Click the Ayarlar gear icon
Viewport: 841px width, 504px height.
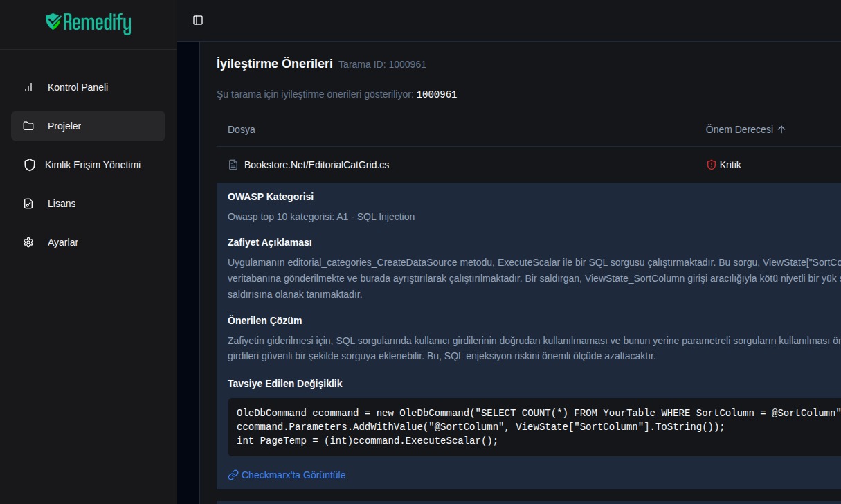click(28, 242)
